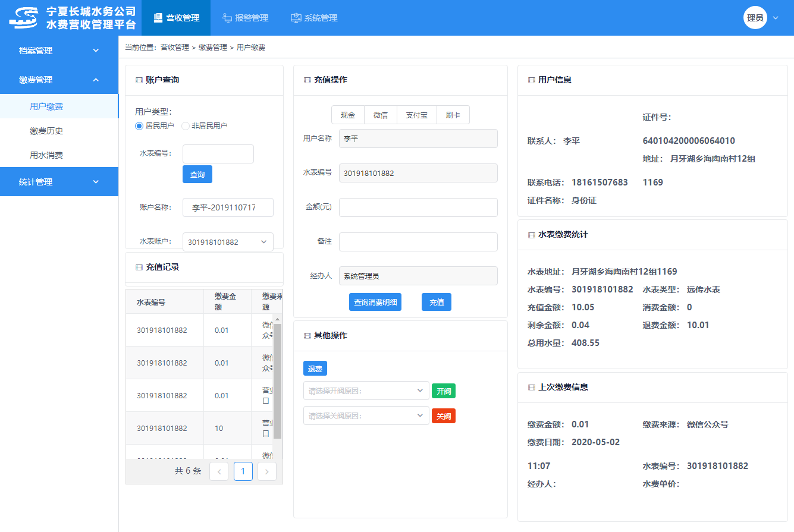Select the 非居民用户 radio button

coord(186,126)
